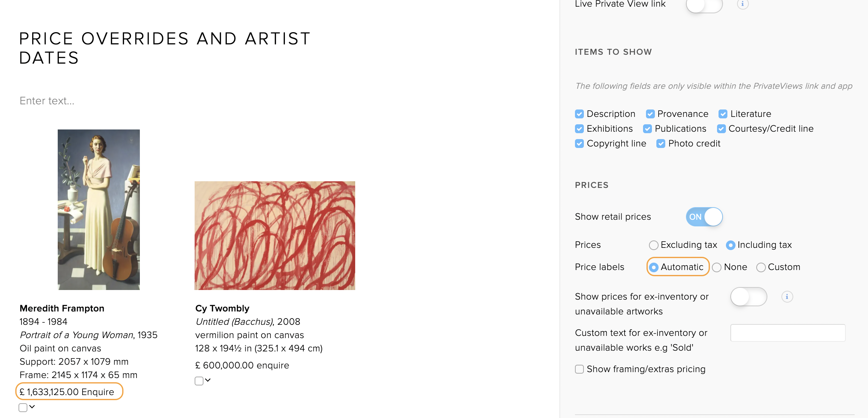Uncheck the Description checkbox
This screenshot has height=418, width=868.
coord(579,114)
